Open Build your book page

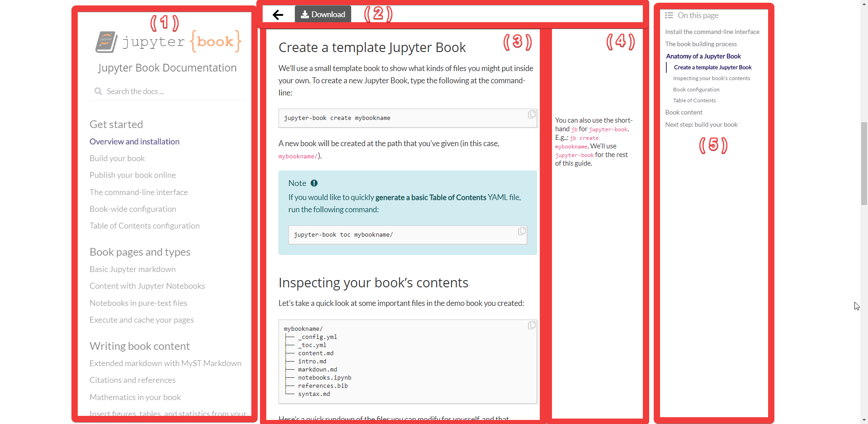click(x=117, y=158)
